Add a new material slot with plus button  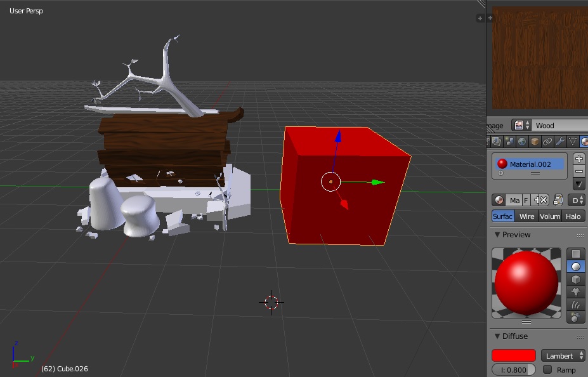578,159
